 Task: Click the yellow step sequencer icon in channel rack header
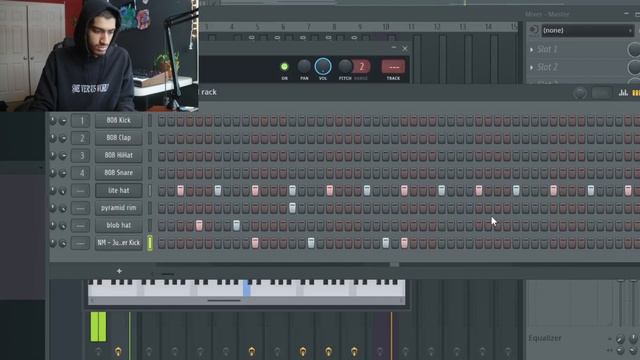(x=636, y=93)
